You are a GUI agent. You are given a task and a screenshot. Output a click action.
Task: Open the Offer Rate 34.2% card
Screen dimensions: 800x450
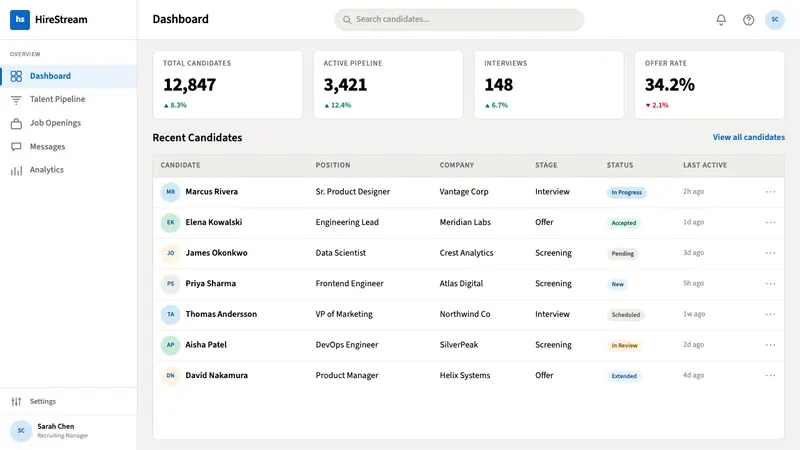709,85
